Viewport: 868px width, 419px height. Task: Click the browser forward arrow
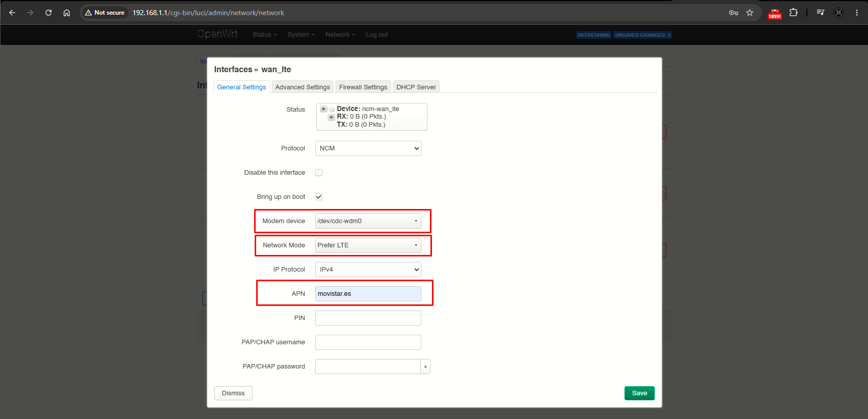click(x=30, y=13)
